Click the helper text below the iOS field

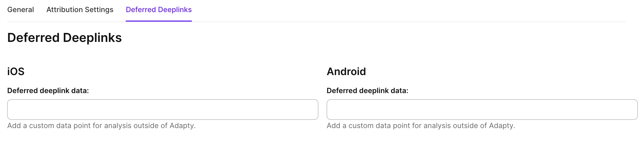coord(101,126)
